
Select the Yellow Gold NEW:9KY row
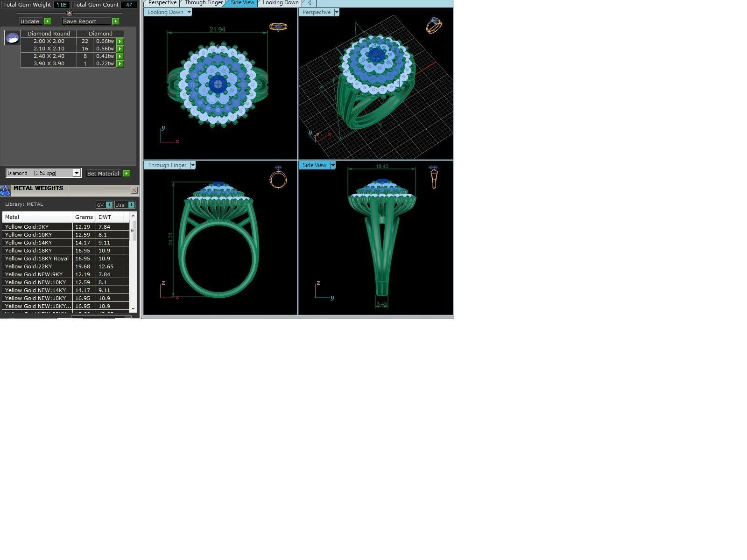[65, 274]
